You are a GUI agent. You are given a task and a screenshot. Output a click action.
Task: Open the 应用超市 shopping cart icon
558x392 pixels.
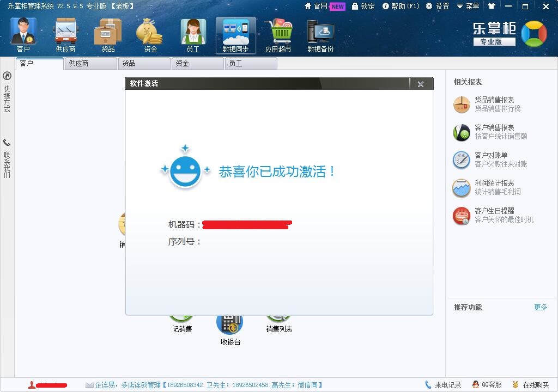click(278, 35)
